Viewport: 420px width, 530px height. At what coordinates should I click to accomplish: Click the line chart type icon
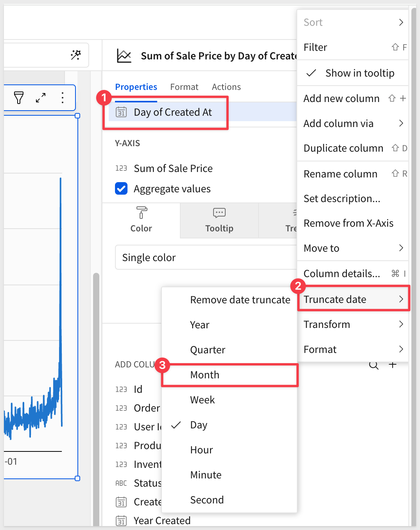point(124,56)
